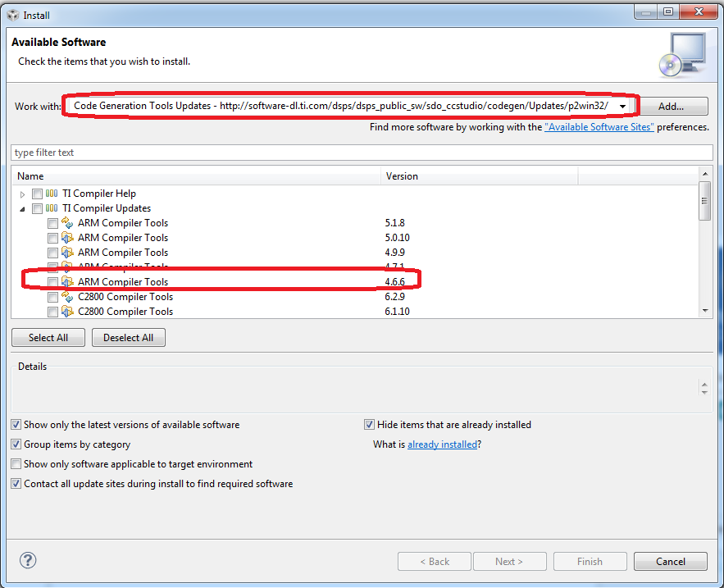Click the C2800 Compiler Tools 6.1.10 icon
The width and height of the screenshot is (724, 588).
pos(67,312)
